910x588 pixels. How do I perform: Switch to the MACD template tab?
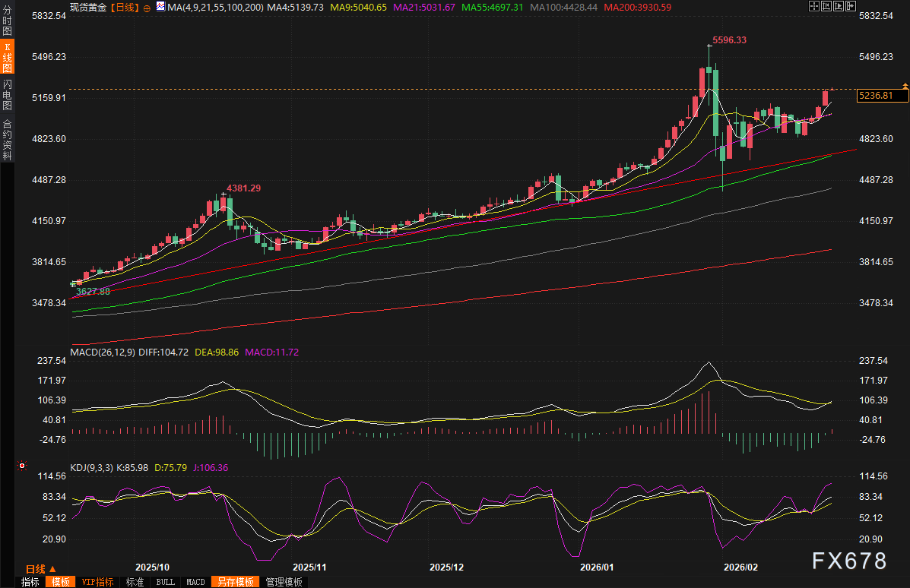(195, 581)
